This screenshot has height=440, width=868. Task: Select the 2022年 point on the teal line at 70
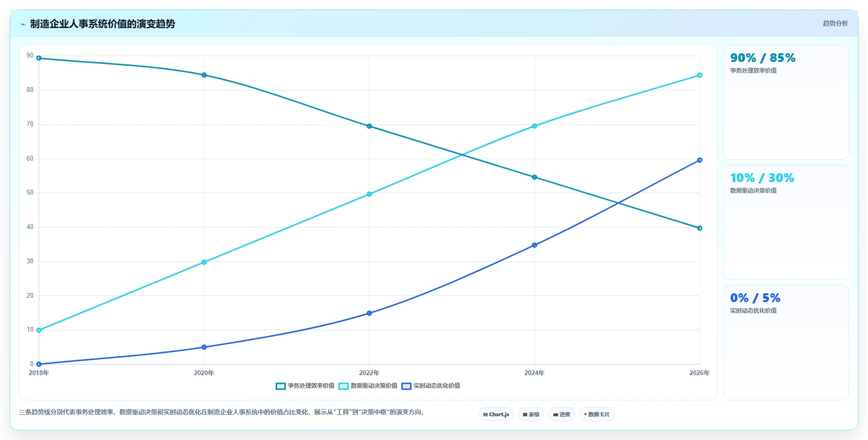[x=369, y=126]
